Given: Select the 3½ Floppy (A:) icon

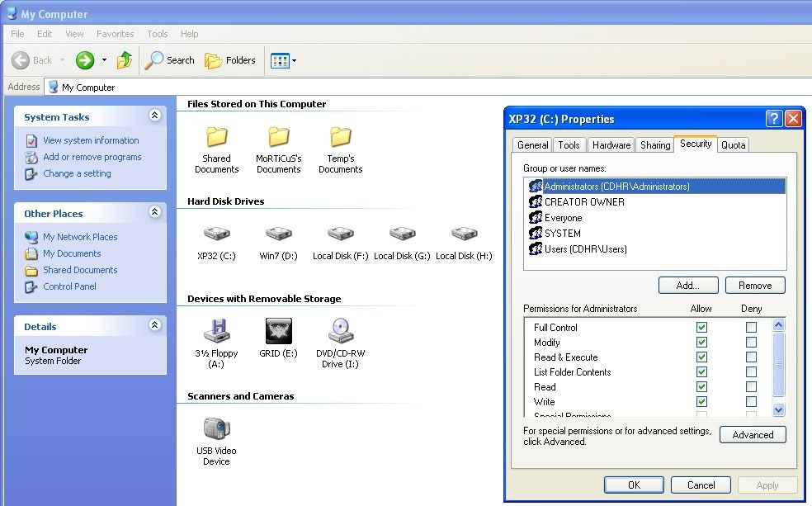Looking at the screenshot, I should pos(216,330).
